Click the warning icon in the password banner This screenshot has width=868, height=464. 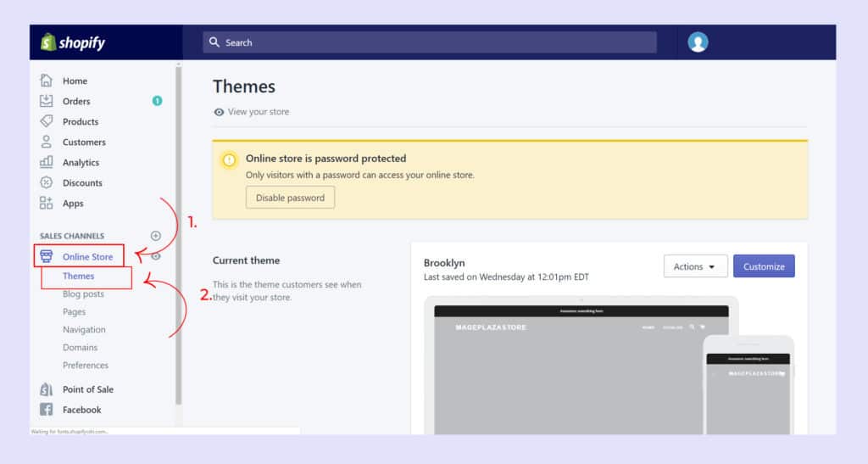click(x=229, y=160)
